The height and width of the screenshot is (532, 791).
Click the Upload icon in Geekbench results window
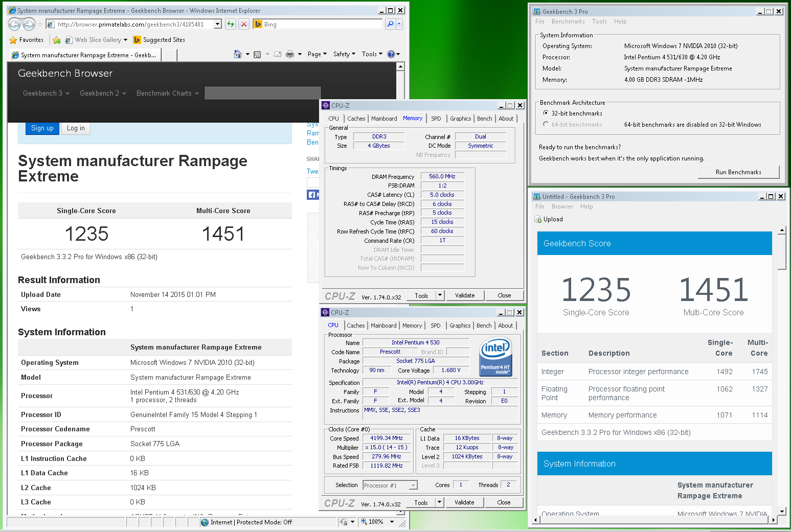[x=538, y=219]
